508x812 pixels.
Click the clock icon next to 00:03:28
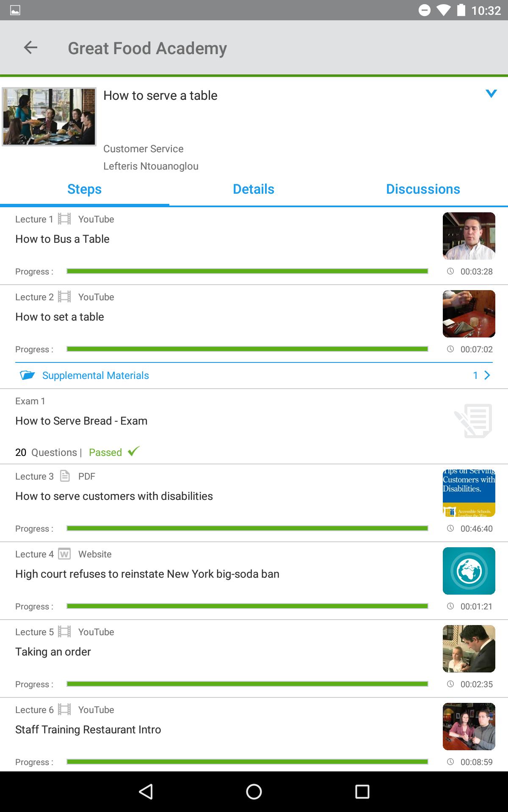click(450, 271)
